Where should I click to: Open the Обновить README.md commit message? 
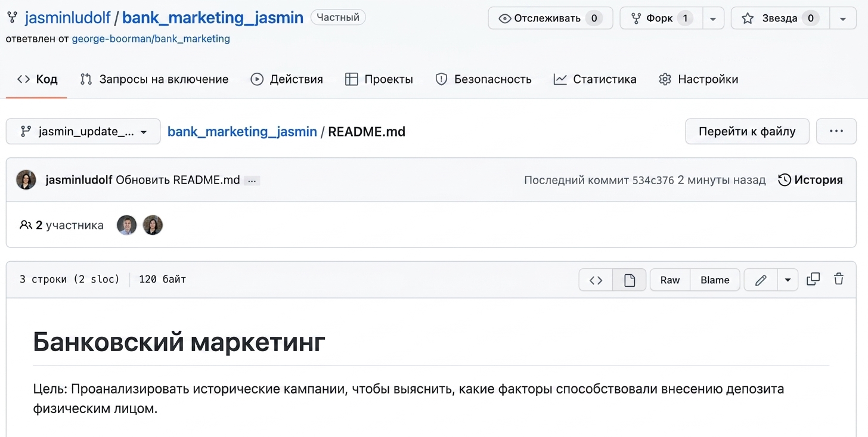(178, 180)
